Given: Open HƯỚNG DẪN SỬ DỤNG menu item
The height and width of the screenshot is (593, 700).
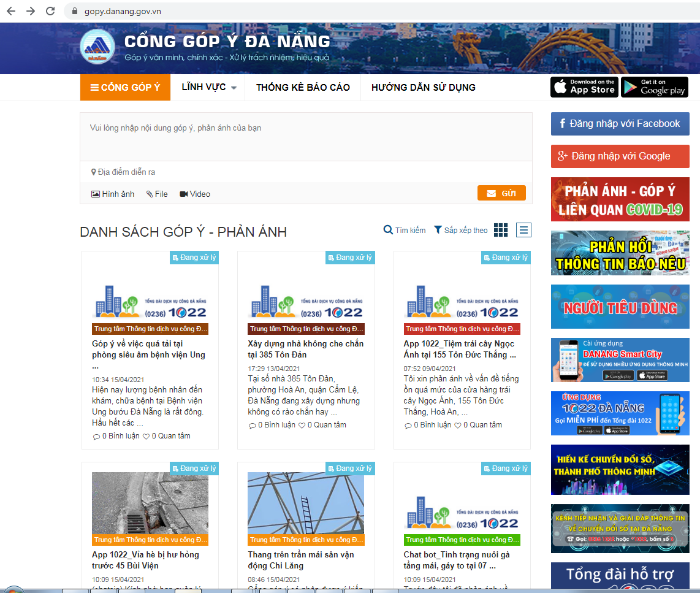Looking at the screenshot, I should 423,87.
